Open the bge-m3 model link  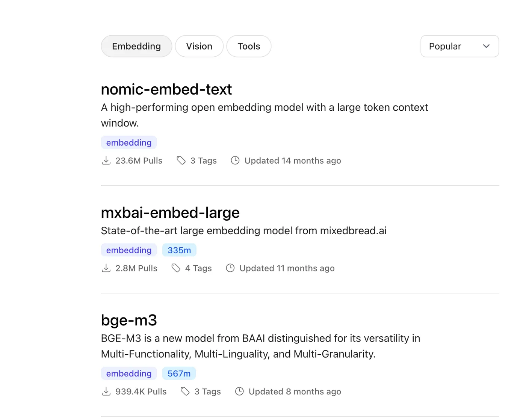[x=129, y=320]
